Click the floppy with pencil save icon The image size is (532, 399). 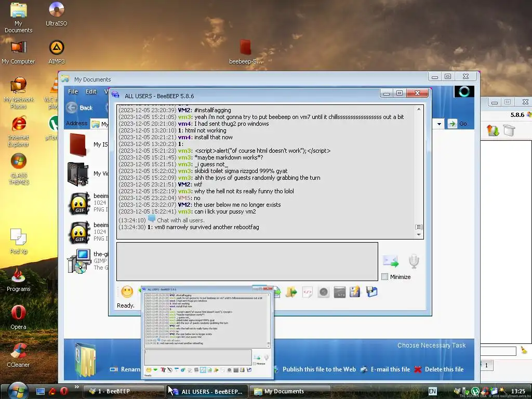pos(355,292)
